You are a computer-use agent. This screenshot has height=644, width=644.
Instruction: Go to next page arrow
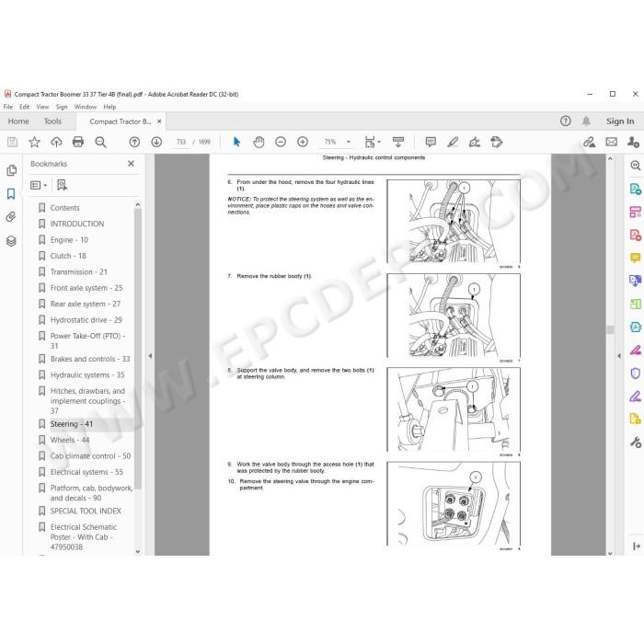click(156, 142)
